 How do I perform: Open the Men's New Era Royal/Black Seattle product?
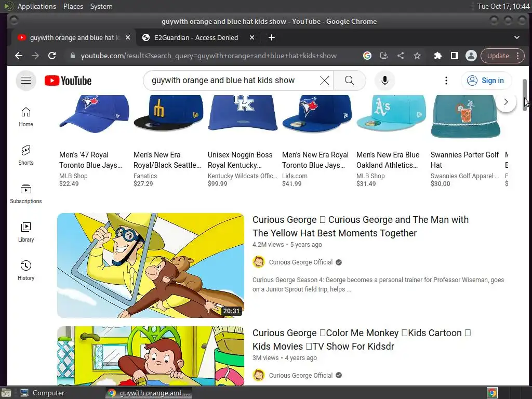click(x=167, y=160)
